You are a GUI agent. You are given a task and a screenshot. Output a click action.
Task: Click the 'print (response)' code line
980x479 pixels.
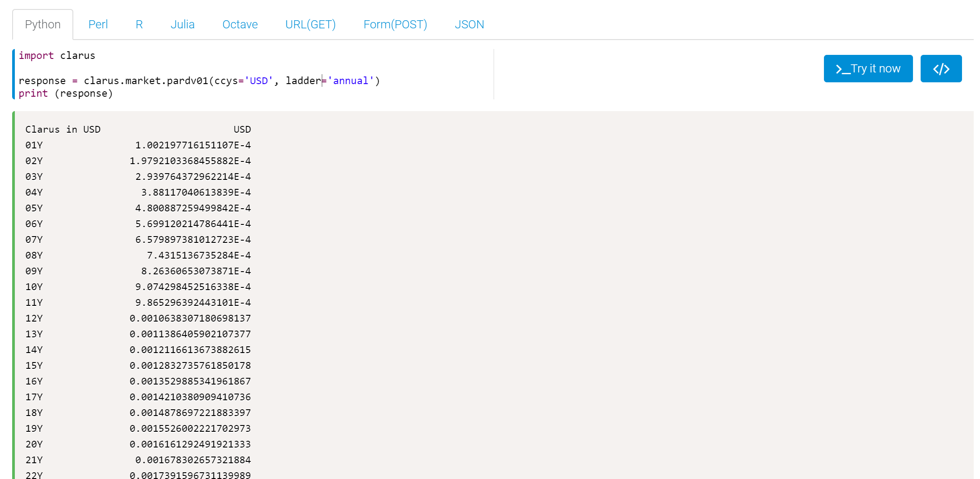click(x=66, y=94)
